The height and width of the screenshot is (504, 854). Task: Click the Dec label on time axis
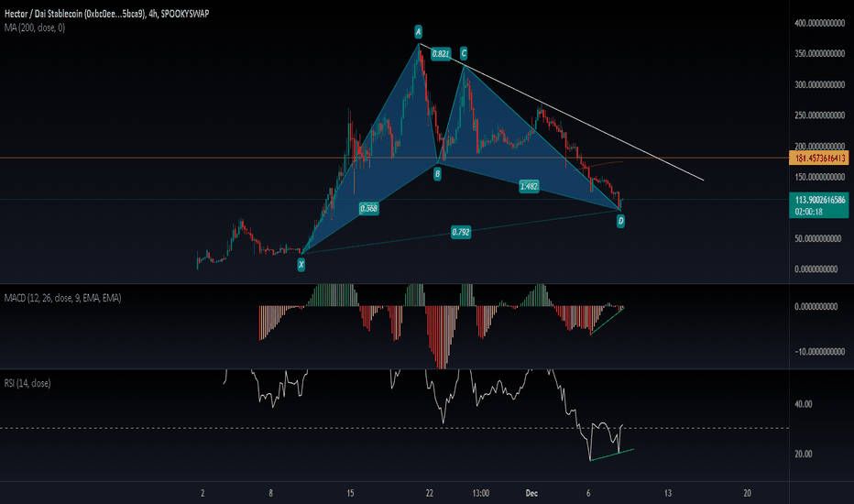tap(531, 493)
